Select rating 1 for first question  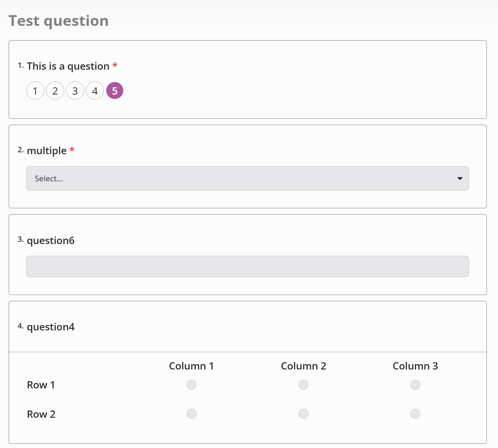(x=35, y=91)
